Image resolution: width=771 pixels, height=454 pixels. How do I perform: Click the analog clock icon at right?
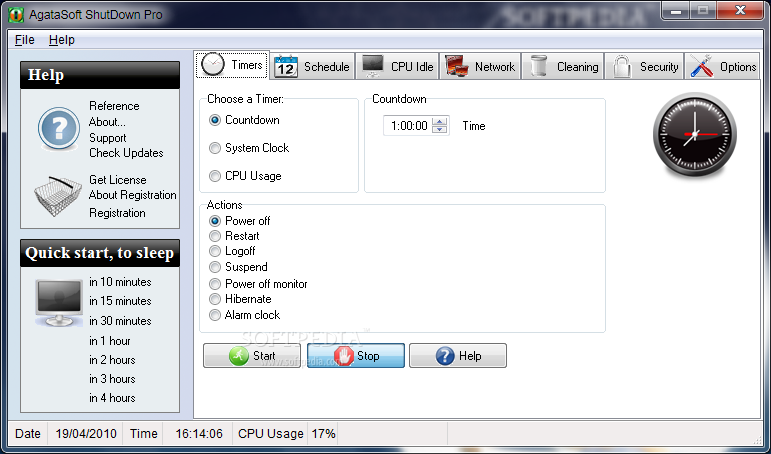pyautogui.click(x=694, y=134)
